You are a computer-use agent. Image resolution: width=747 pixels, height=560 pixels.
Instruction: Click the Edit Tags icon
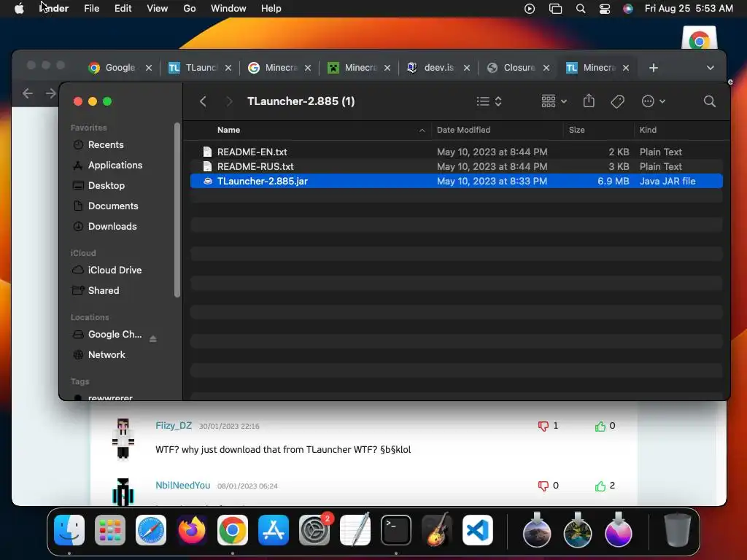pos(617,101)
